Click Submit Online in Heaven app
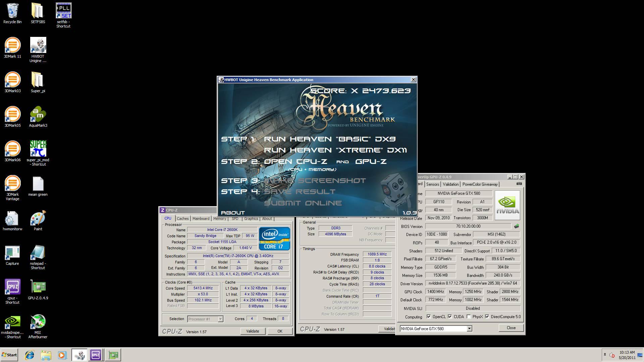644x362 pixels. coord(303,203)
